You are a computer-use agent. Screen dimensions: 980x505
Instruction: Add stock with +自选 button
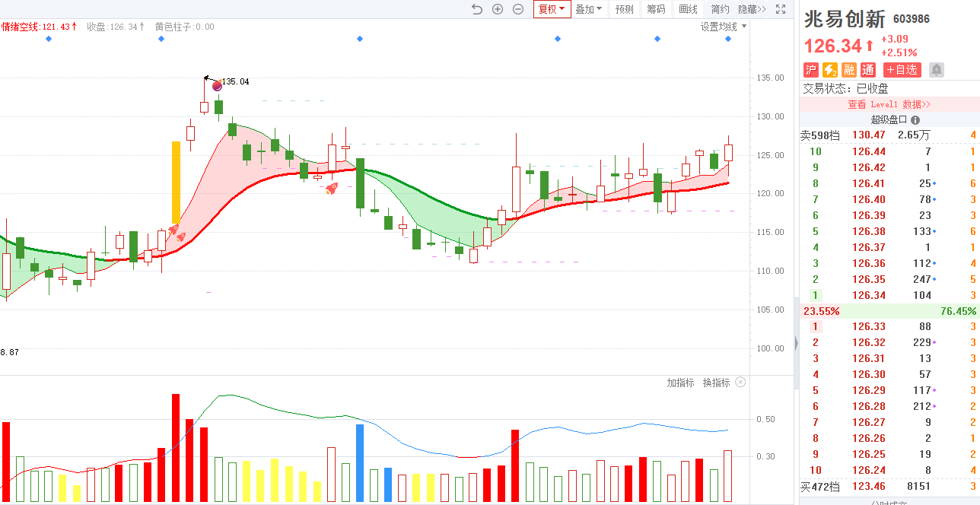click(902, 70)
